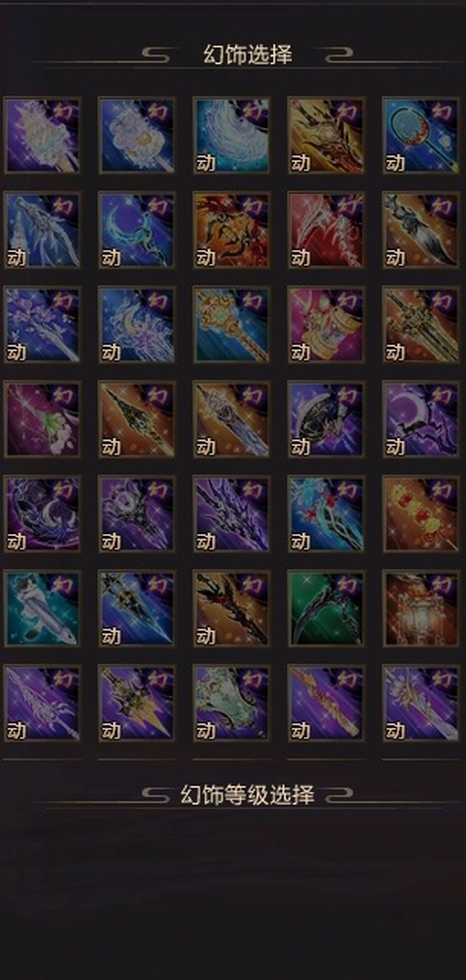The width and height of the screenshot is (466, 980).
Task: Select the blue-background red flower weapon
Action: click(x=326, y=514)
